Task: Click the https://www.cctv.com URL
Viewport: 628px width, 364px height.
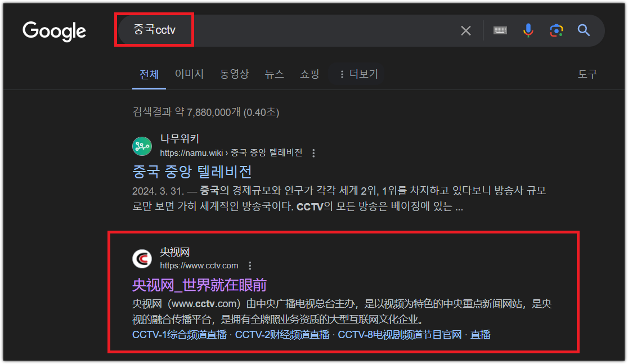Action: coord(199,266)
